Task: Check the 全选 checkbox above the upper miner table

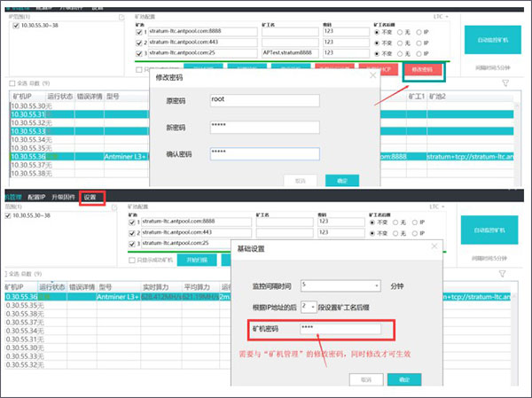Action: 12,83
